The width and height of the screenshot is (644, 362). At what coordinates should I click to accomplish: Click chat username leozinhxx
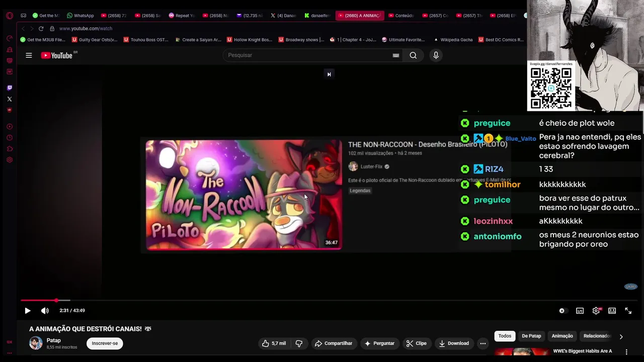(x=493, y=221)
